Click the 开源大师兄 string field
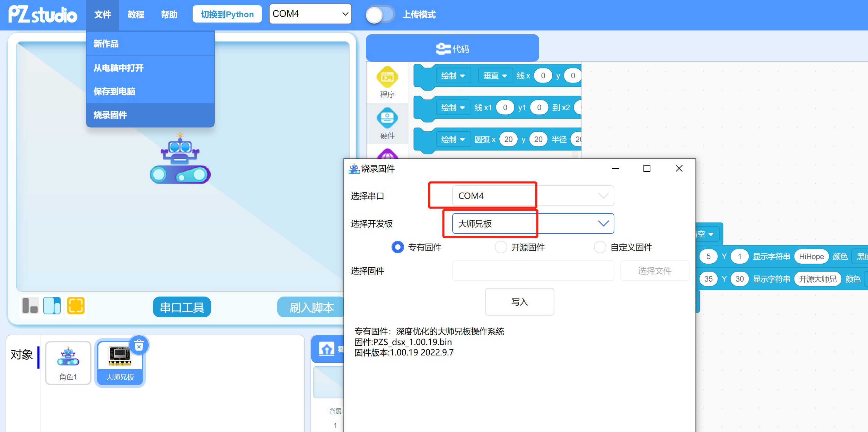This screenshot has width=868, height=432. tap(817, 279)
